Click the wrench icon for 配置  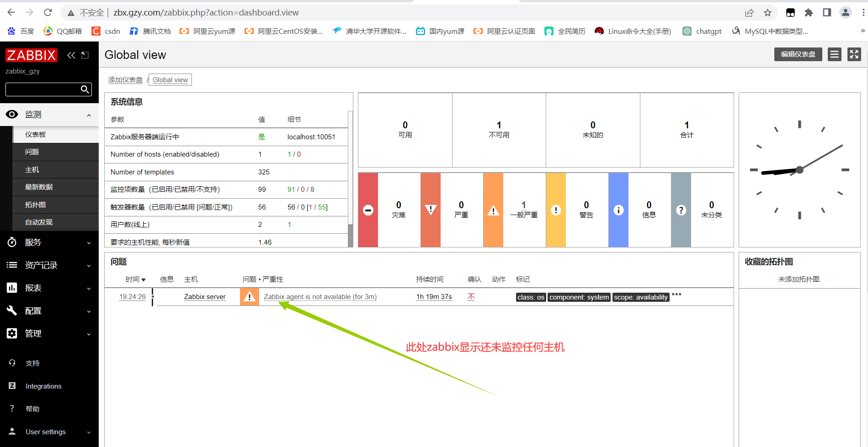[x=12, y=310]
